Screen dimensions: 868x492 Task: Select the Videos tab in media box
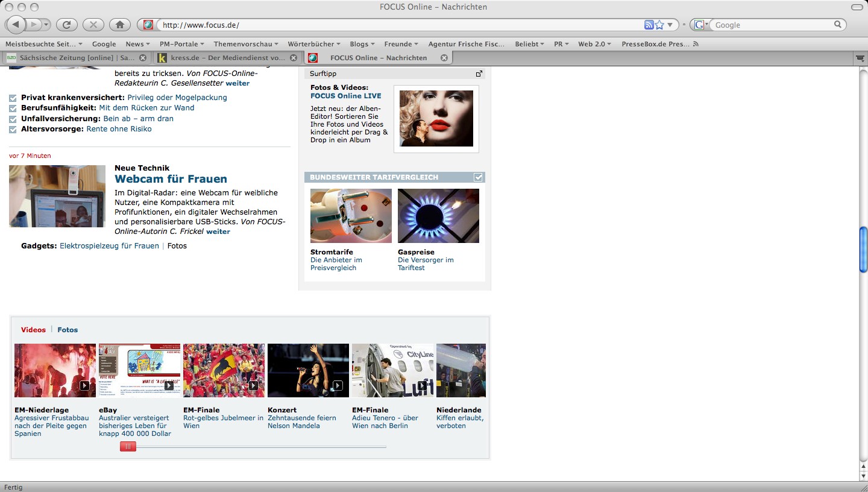(33, 330)
